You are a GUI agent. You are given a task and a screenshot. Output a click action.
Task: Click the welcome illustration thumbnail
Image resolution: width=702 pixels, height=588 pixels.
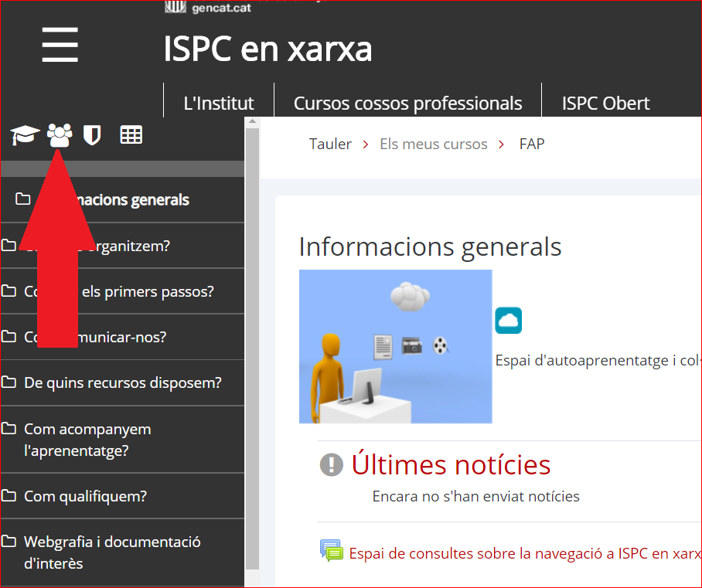click(395, 346)
